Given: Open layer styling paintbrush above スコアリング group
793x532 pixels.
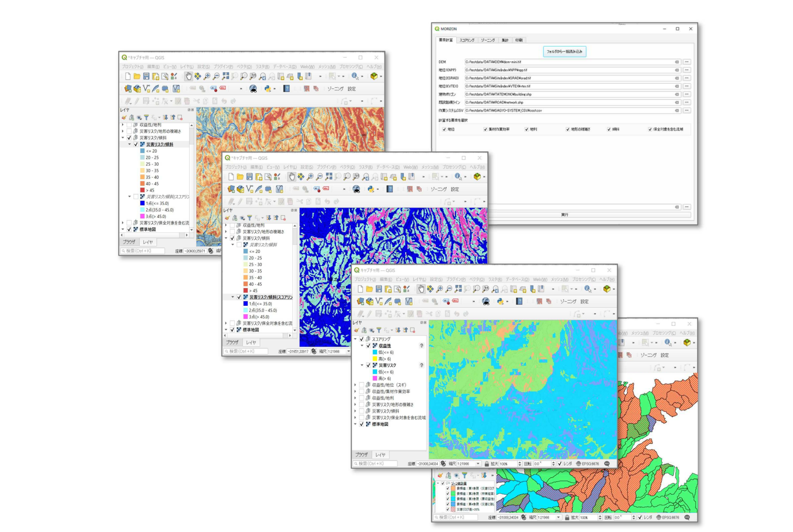Looking at the screenshot, I should pos(356,330).
